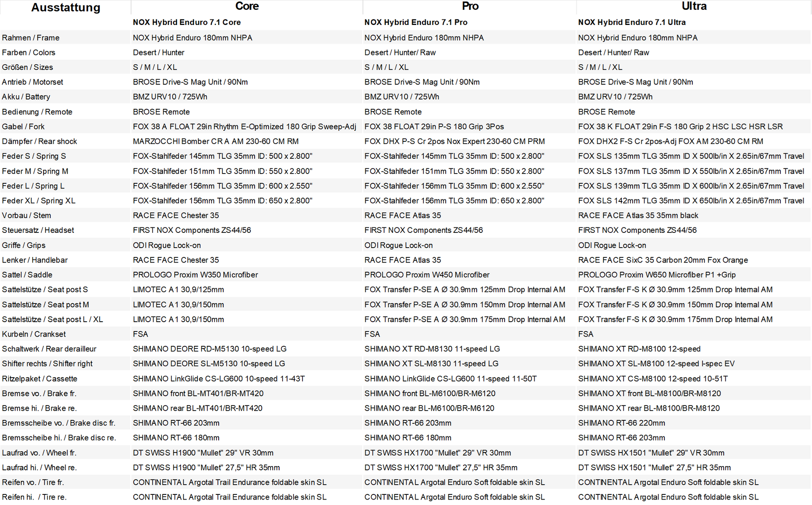This screenshot has width=812, height=505.
Task: Click SHIMANO RT-66 220mm cell
Action: 622,423
